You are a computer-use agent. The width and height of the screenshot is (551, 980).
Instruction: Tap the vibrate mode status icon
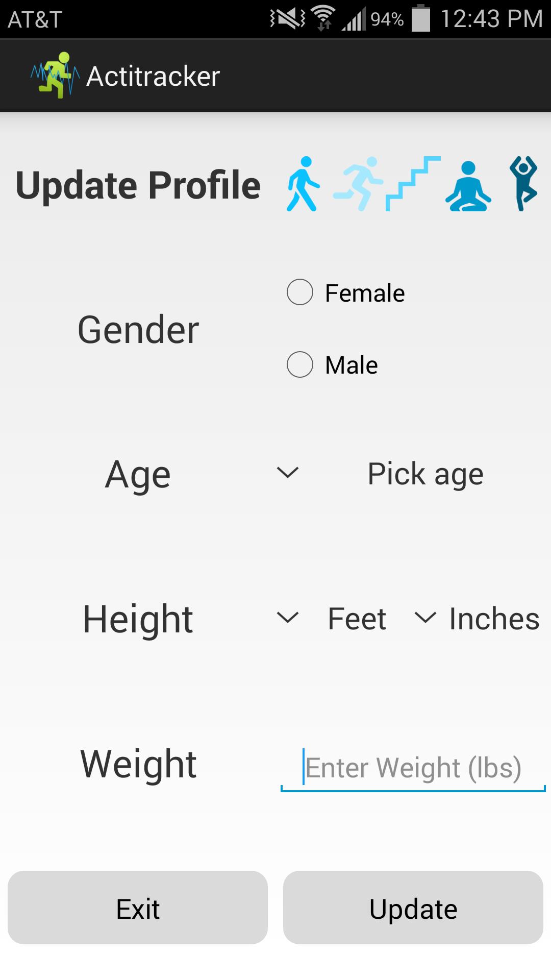[288, 19]
